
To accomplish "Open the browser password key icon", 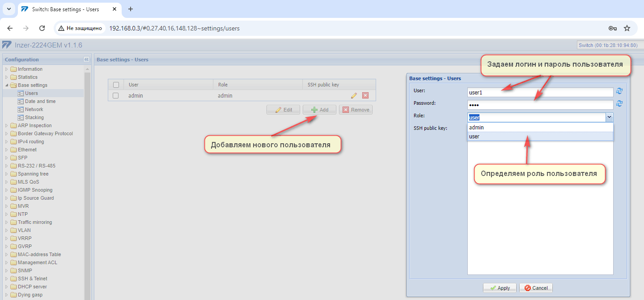I will pos(613,28).
